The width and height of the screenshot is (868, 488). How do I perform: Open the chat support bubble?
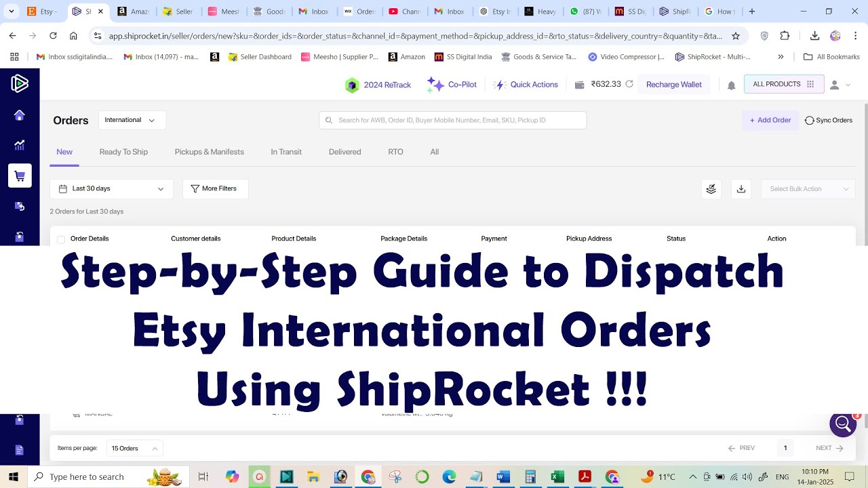tap(843, 425)
